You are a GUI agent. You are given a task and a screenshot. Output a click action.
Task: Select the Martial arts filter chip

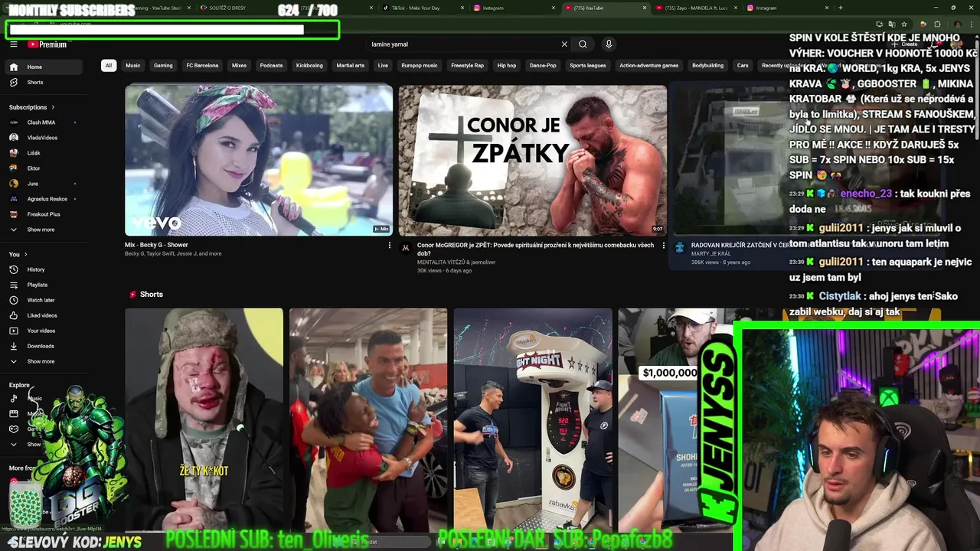[351, 66]
